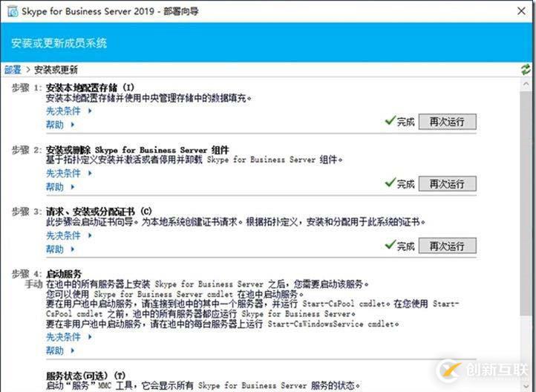Click step 4 title 启动服务
This screenshot has width=536, height=392.
coord(64,274)
